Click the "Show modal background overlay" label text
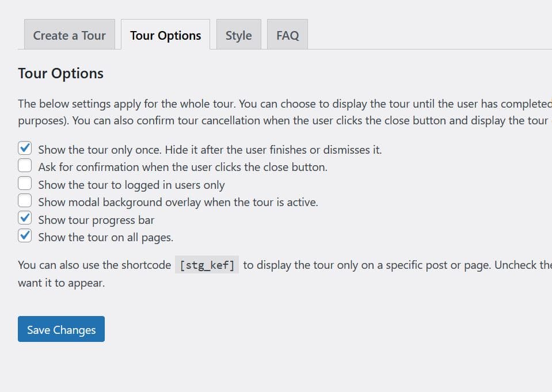This screenshot has width=552, height=392. (x=178, y=202)
